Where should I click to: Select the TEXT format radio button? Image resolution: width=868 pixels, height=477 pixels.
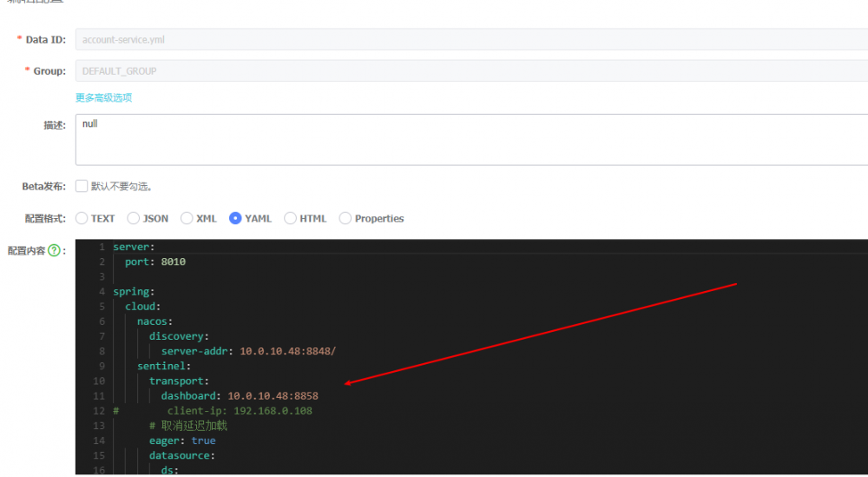(x=82, y=218)
